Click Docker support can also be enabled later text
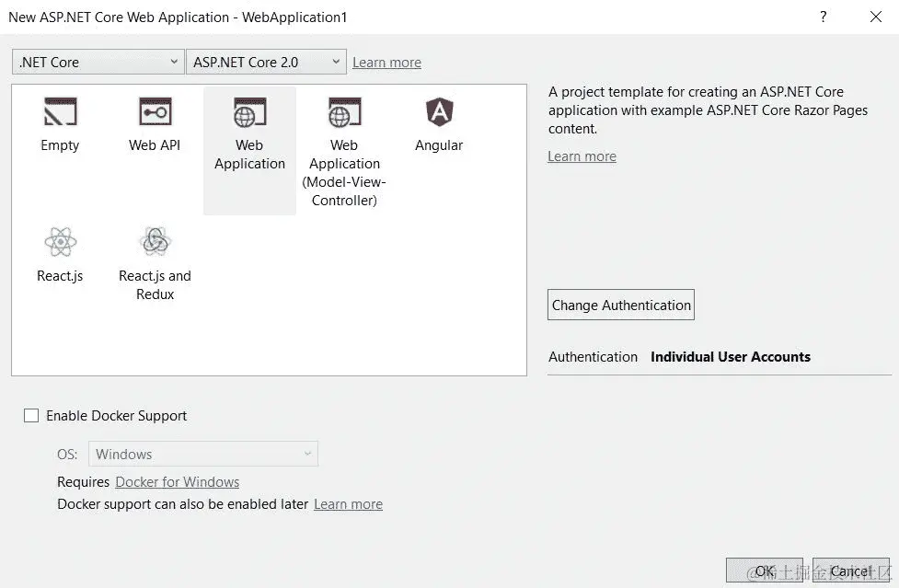Screen dimensions: 899x588 [x=183, y=504]
